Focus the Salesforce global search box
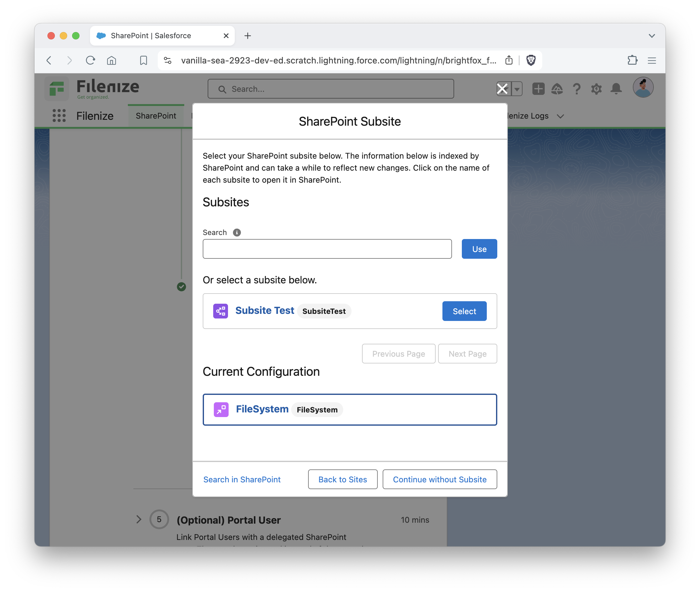The image size is (700, 592). (331, 89)
